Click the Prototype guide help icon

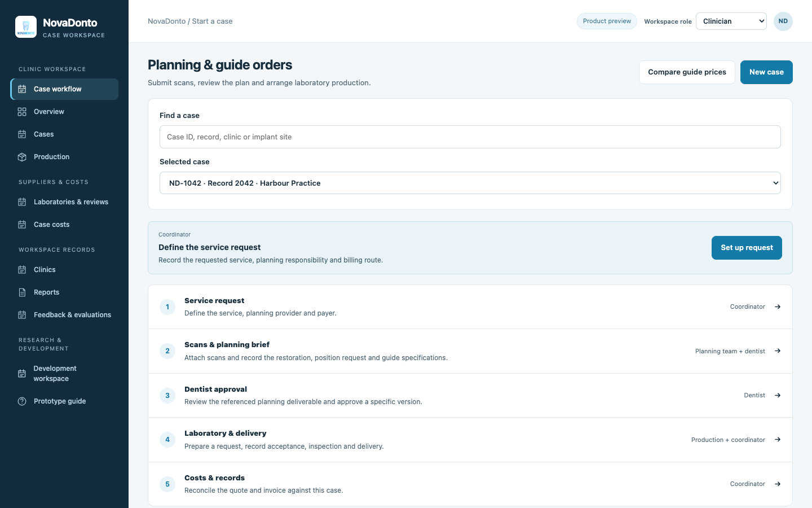click(x=22, y=401)
